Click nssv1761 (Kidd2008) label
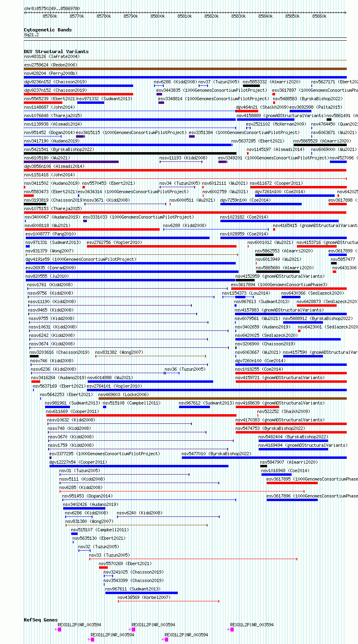The height and width of the screenshot is (644, 358). click(x=50, y=285)
